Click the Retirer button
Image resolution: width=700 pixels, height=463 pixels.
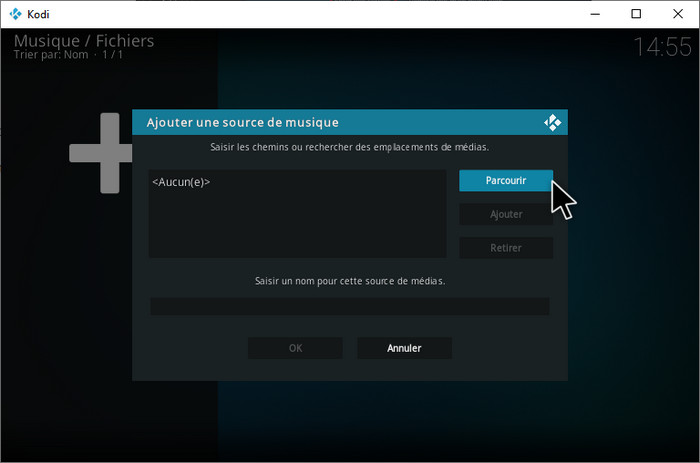pos(506,248)
